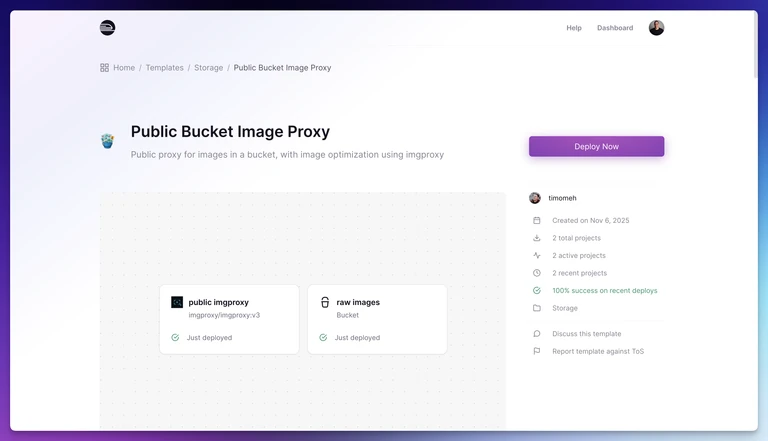The image size is (768, 441).
Task: Click '2 active projects' text
Action: 579,255
